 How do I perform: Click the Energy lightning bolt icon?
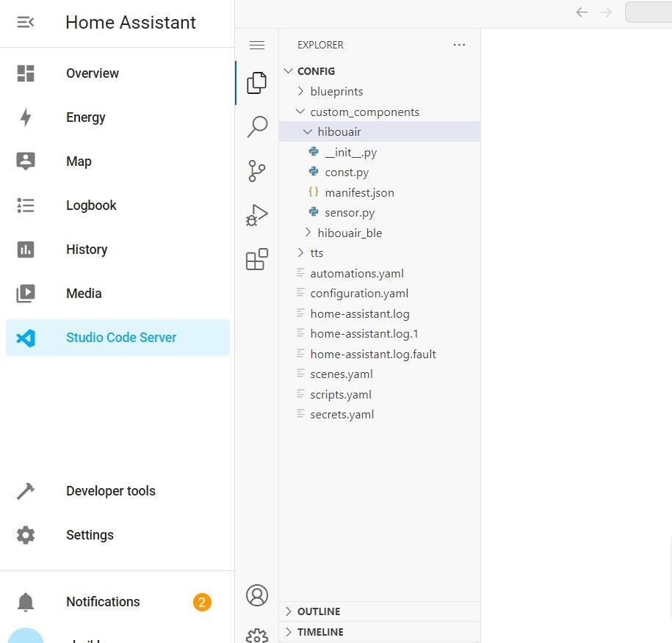tap(26, 117)
